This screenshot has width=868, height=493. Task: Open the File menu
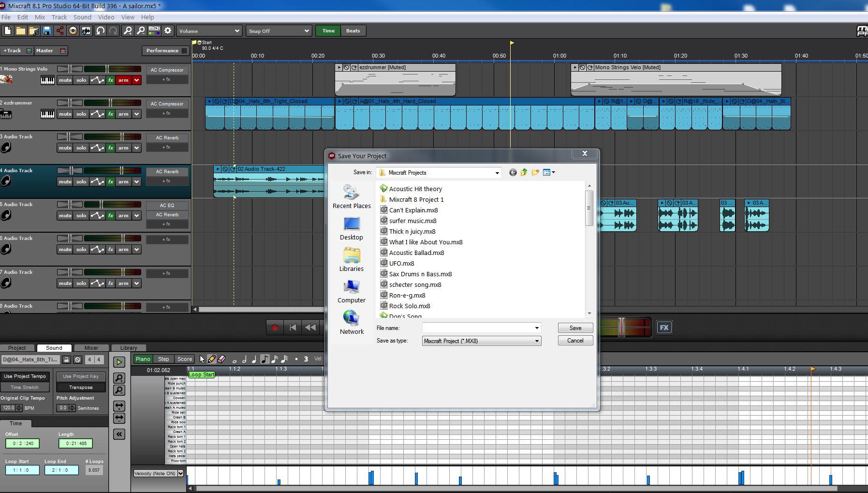point(6,17)
